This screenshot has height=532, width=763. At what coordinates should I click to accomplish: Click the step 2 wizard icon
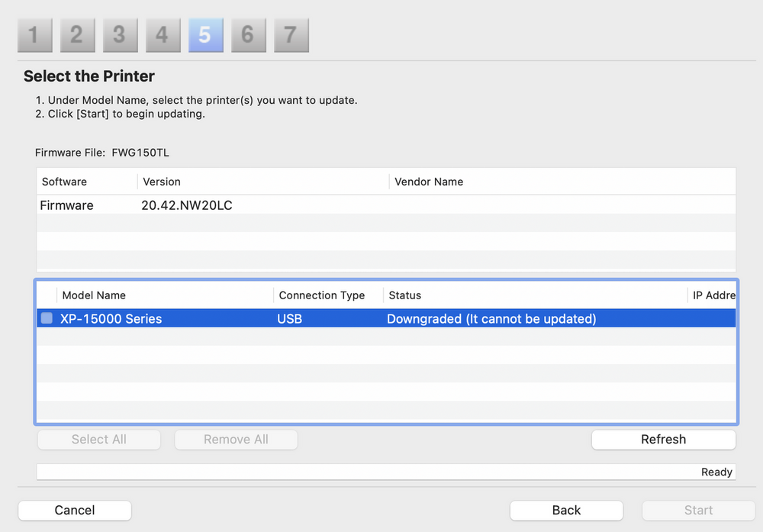coord(76,35)
